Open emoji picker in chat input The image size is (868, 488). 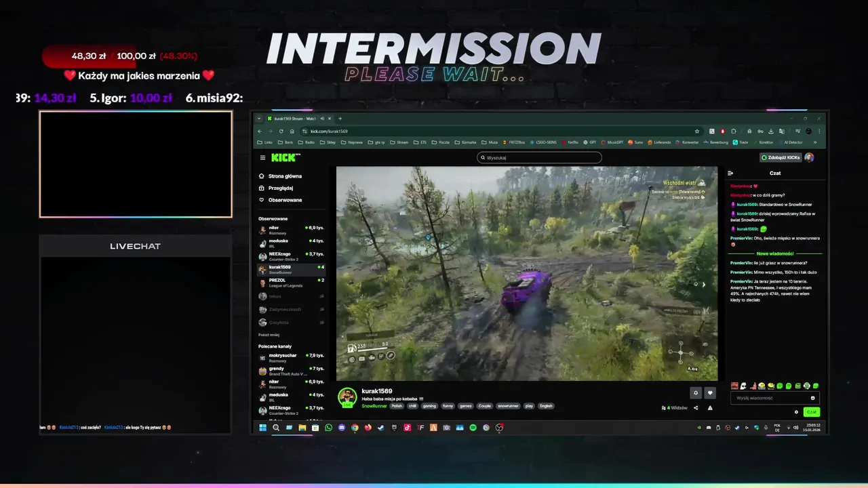[812, 398]
